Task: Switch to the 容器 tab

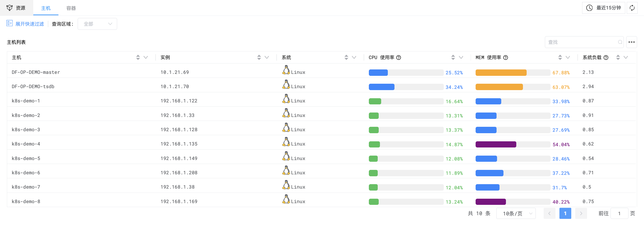Action: (71, 8)
